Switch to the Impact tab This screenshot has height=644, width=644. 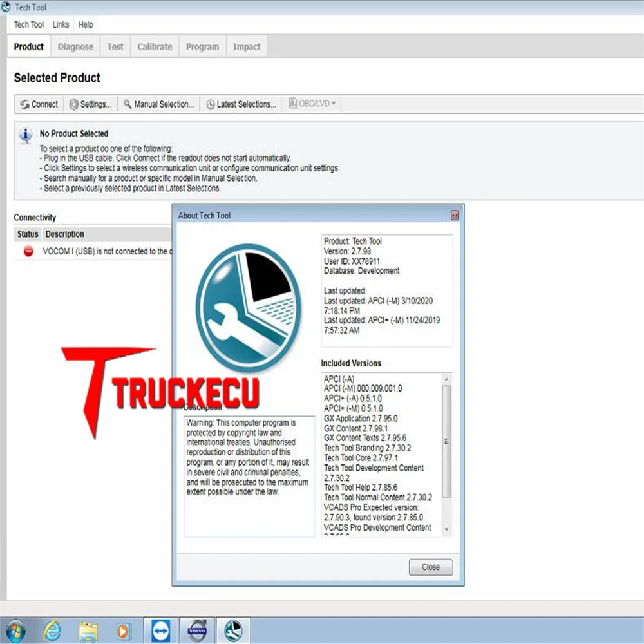coord(247,46)
